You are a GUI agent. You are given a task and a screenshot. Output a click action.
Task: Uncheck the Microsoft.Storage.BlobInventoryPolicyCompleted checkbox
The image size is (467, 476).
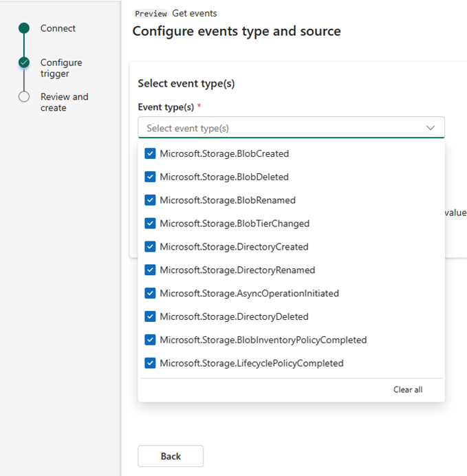[150, 340]
